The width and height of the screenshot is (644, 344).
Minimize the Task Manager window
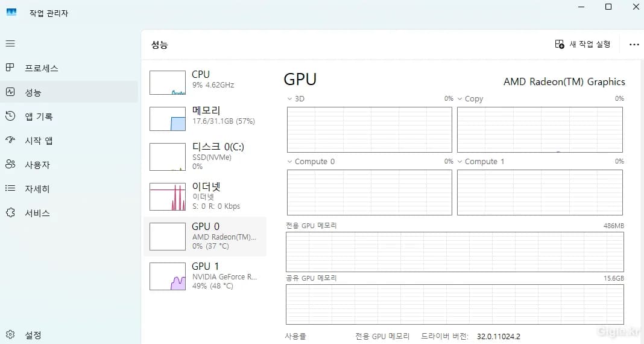[x=581, y=7]
